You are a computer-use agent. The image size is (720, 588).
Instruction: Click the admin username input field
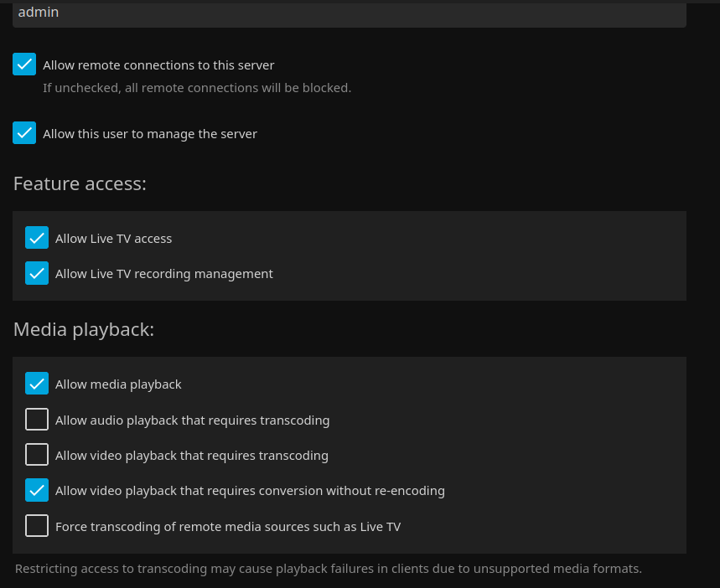pyautogui.click(x=349, y=12)
